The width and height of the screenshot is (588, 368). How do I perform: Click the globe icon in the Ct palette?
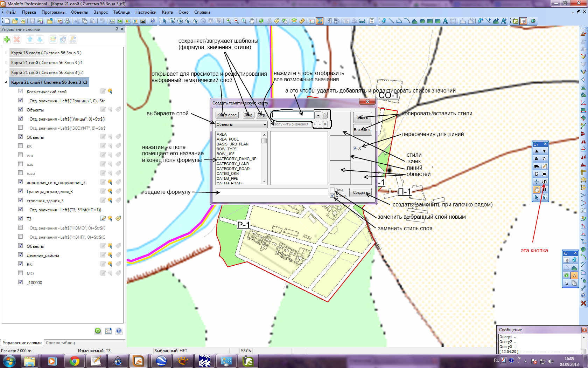pyautogui.click(x=544, y=182)
